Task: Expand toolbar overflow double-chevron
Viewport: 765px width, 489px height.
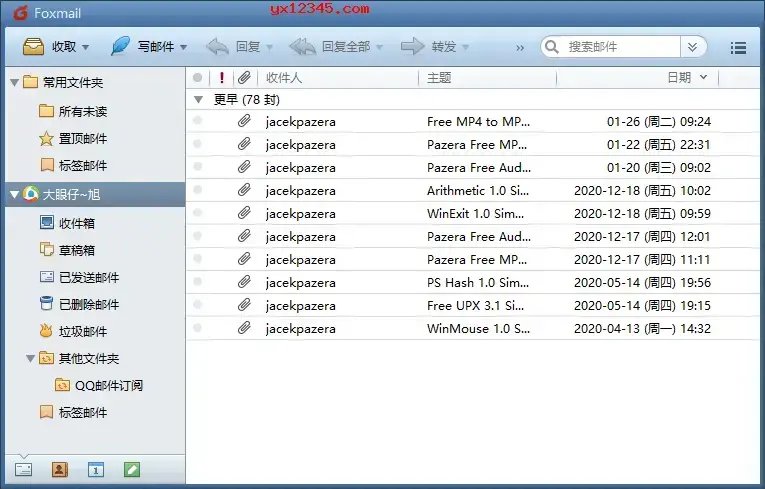Action: 520,48
